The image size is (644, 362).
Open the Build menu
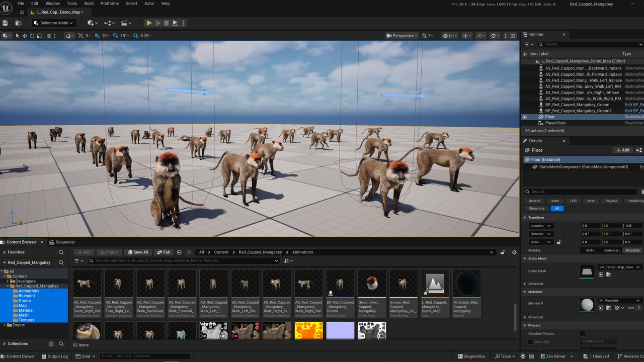coord(89,4)
